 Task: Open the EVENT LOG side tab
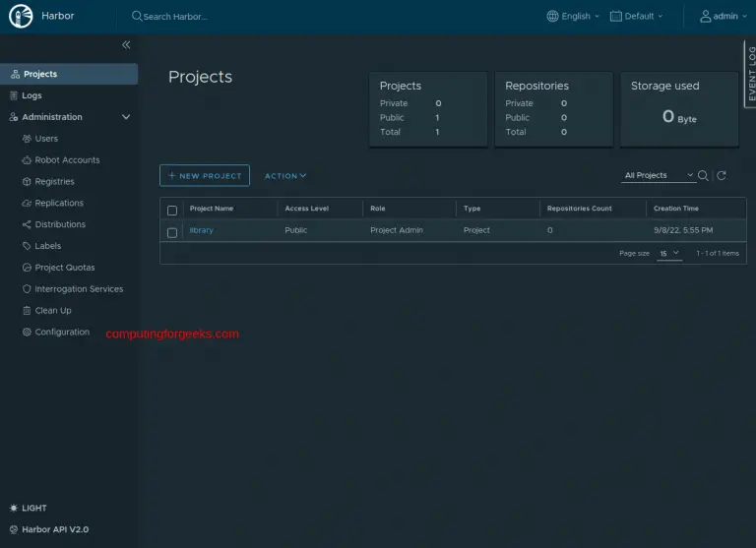[x=750, y=74]
